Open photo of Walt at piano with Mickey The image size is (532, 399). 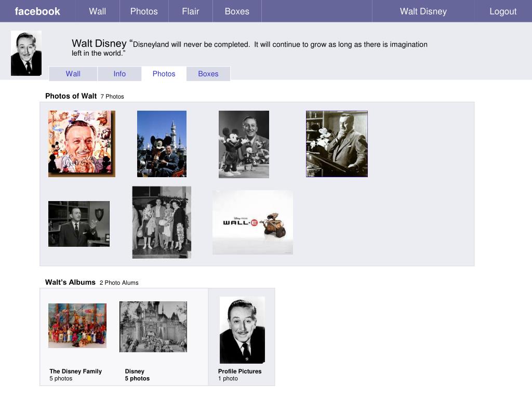[x=337, y=144]
